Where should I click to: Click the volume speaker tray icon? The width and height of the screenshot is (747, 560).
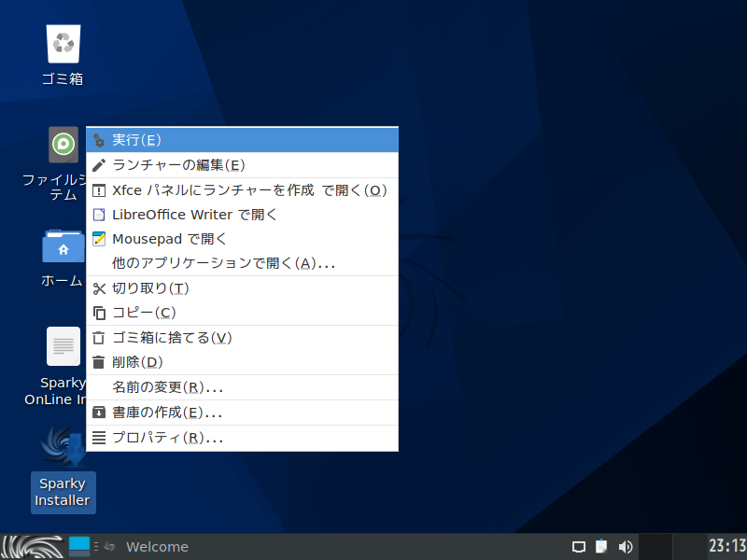625,547
